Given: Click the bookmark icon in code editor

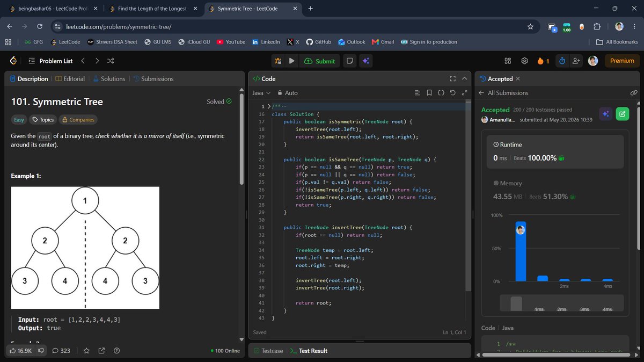Looking at the screenshot, I should tap(429, 93).
